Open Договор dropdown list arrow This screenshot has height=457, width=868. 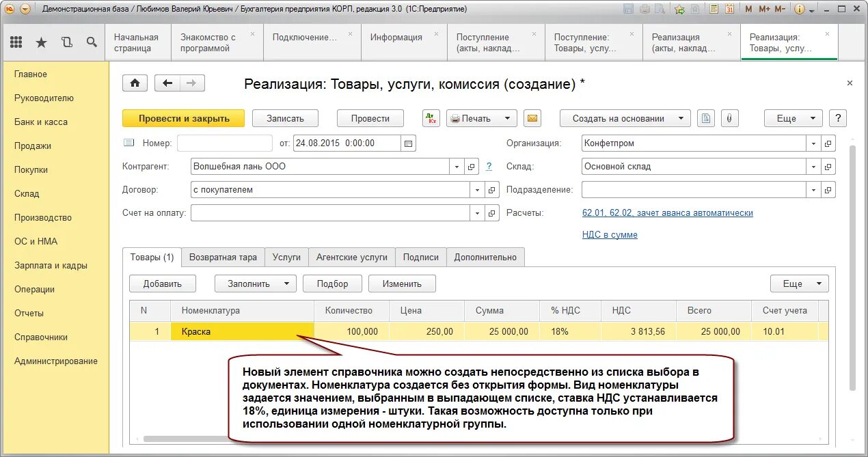click(x=478, y=190)
